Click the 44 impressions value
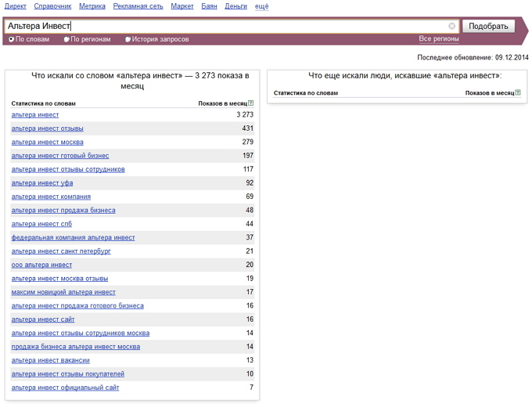The width and height of the screenshot is (532, 404). click(250, 224)
